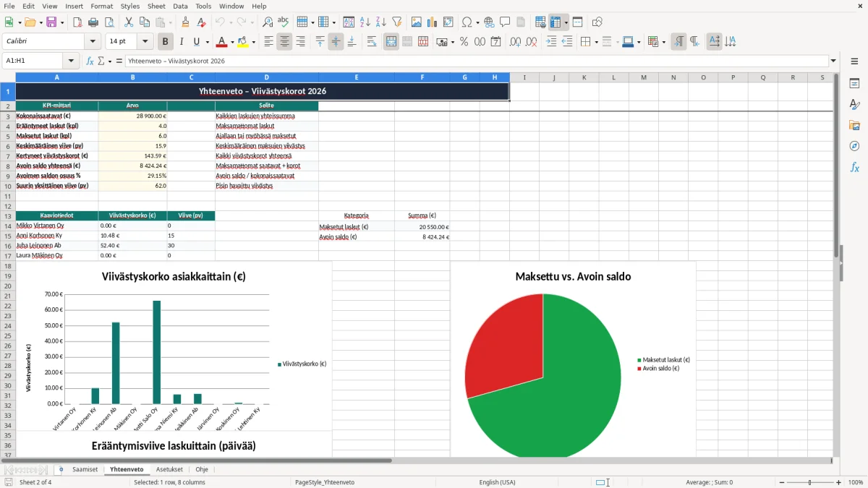
Task: Switch to the Ohje sheet tab
Action: click(x=202, y=469)
